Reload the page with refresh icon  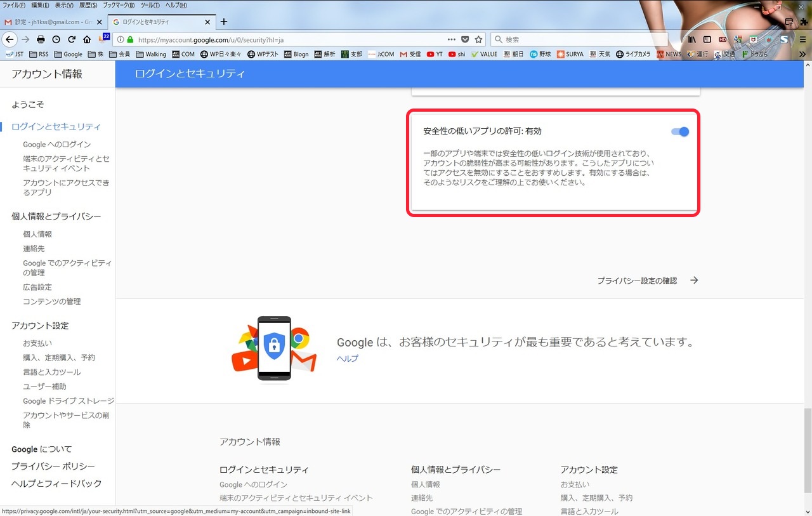pyautogui.click(x=72, y=39)
